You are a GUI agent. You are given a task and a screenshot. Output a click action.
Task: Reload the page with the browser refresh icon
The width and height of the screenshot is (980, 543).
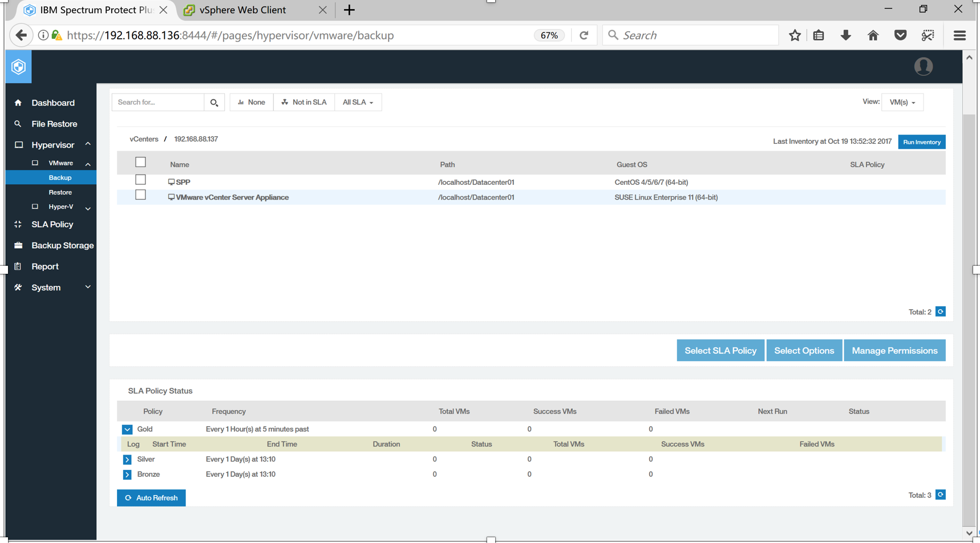[x=584, y=35]
